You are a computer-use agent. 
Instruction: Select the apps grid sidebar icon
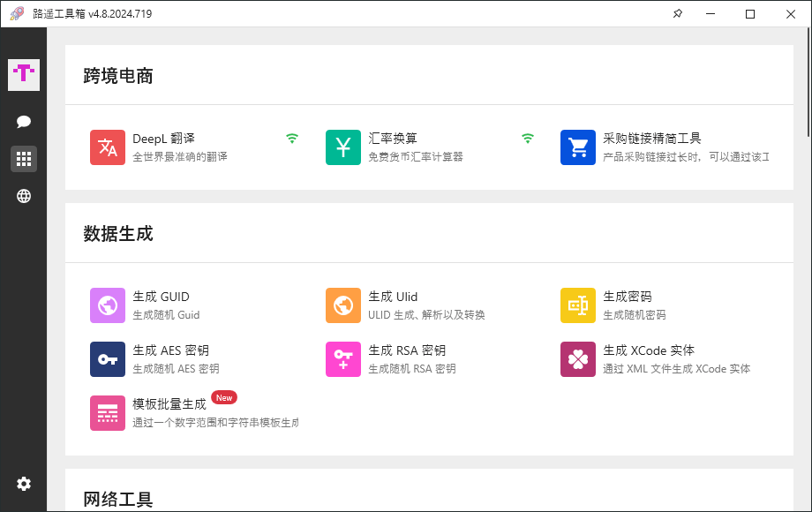click(x=24, y=159)
